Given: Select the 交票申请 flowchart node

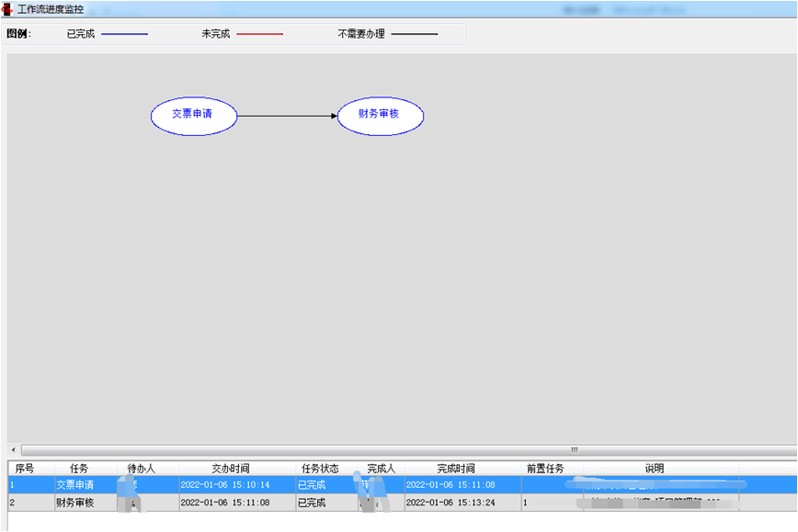Looking at the screenshot, I should click(x=193, y=116).
